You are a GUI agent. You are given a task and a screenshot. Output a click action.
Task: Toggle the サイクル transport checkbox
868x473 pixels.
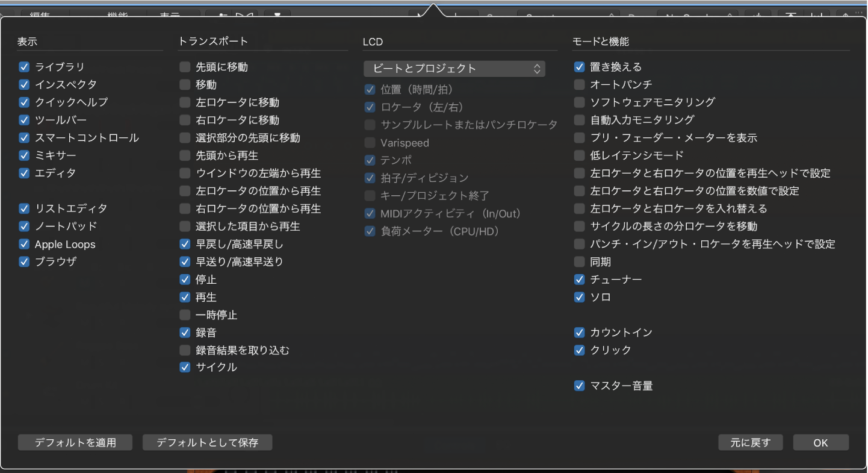coord(185,368)
